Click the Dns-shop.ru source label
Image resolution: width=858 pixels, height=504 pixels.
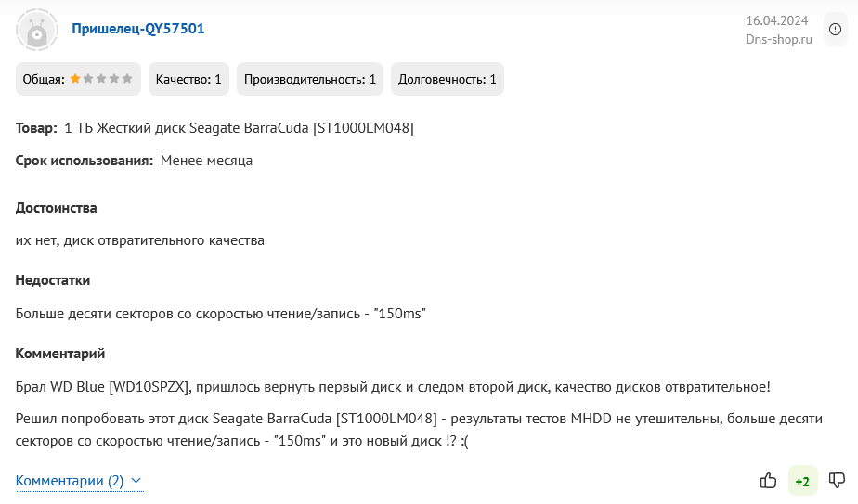click(779, 39)
